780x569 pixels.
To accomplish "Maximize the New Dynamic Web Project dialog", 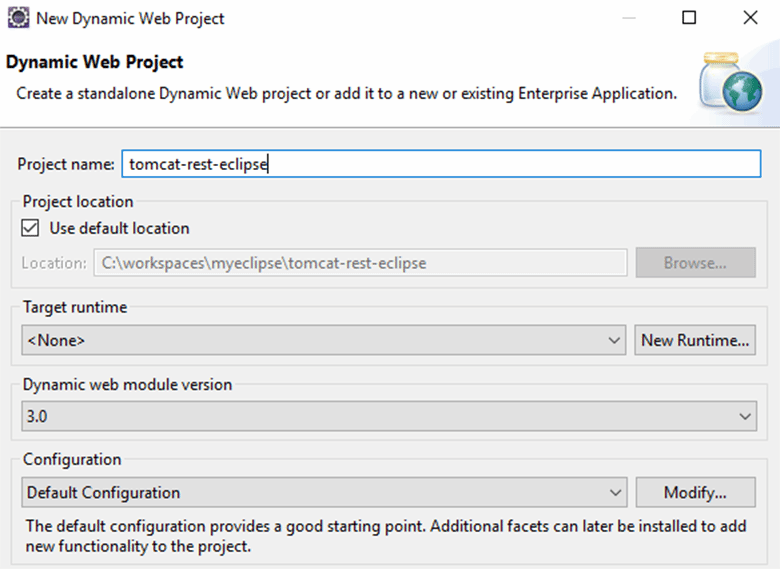I will [689, 18].
